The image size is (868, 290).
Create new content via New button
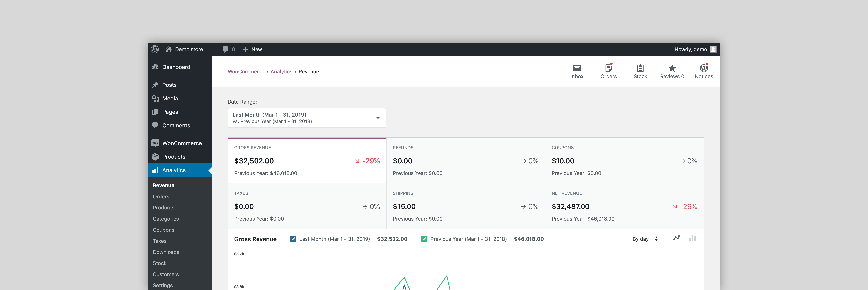252,49
